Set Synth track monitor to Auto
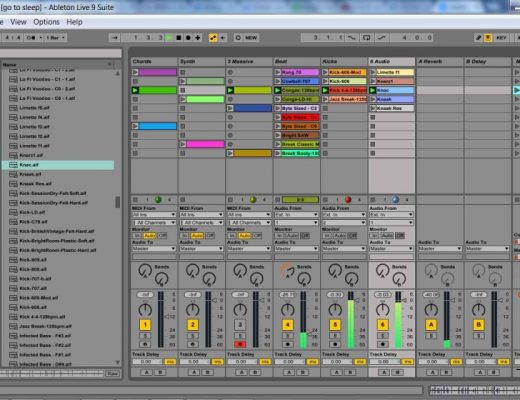 point(197,235)
